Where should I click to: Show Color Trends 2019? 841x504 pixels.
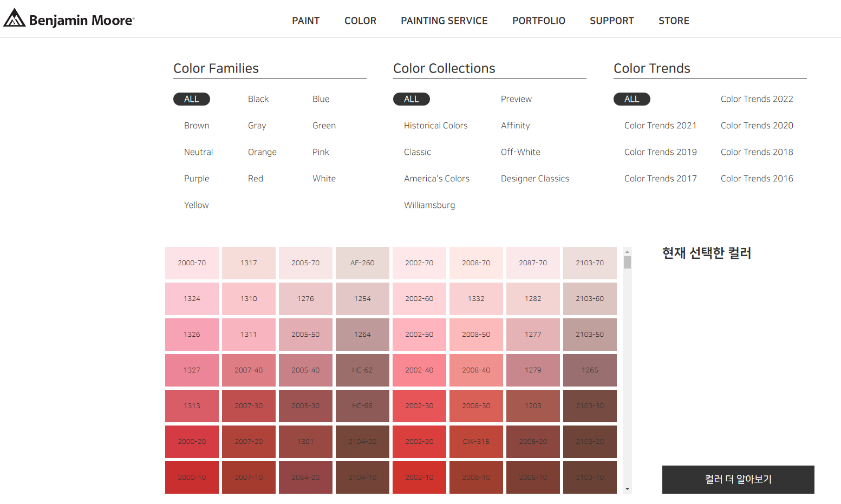point(661,152)
